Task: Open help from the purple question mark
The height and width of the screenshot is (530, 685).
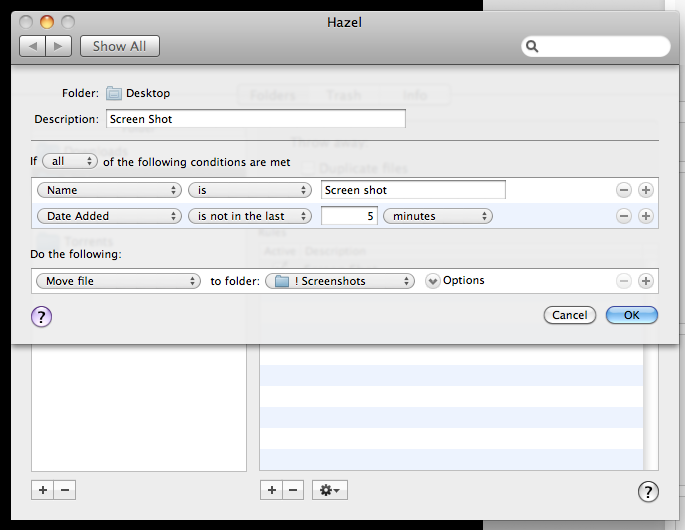Action: pos(42,316)
